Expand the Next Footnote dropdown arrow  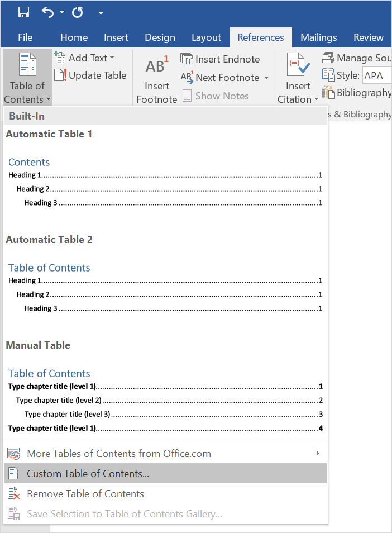coord(266,78)
